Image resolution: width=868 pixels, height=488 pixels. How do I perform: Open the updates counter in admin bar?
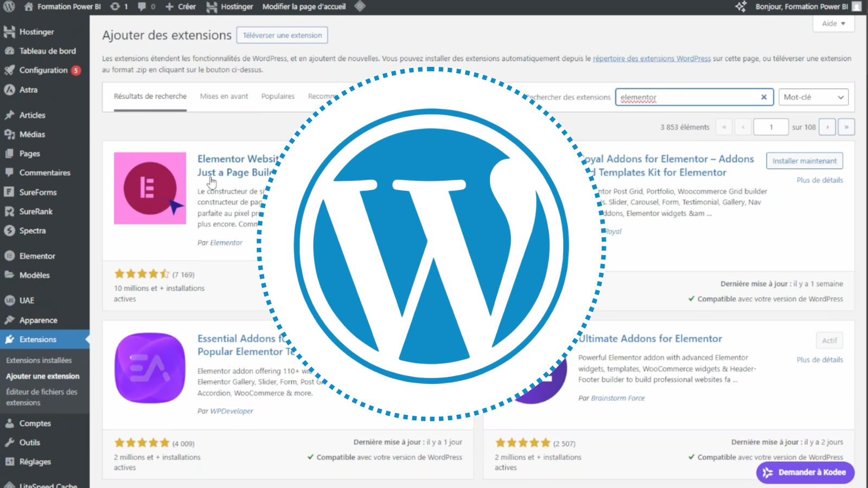118,7
